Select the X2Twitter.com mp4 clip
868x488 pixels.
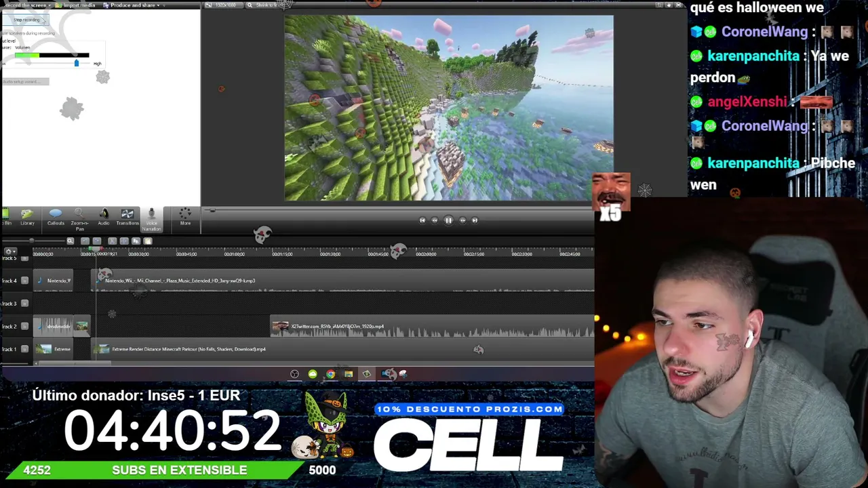pos(433,327)
